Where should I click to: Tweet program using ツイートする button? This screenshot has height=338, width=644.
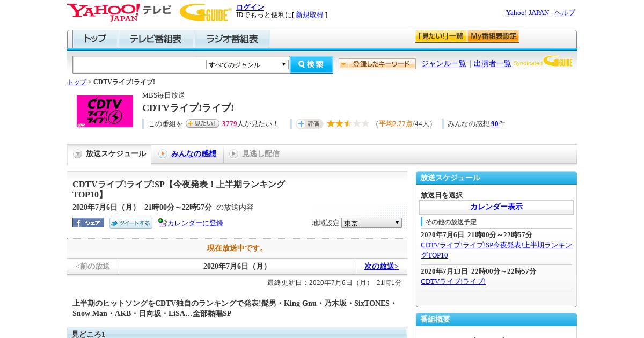(131, 223)
